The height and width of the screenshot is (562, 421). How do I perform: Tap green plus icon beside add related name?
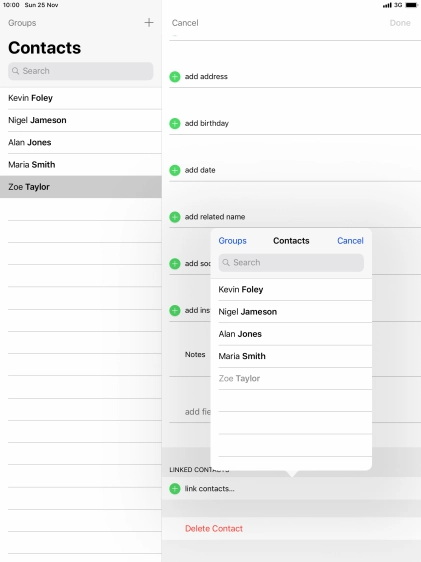click(175, 217)
